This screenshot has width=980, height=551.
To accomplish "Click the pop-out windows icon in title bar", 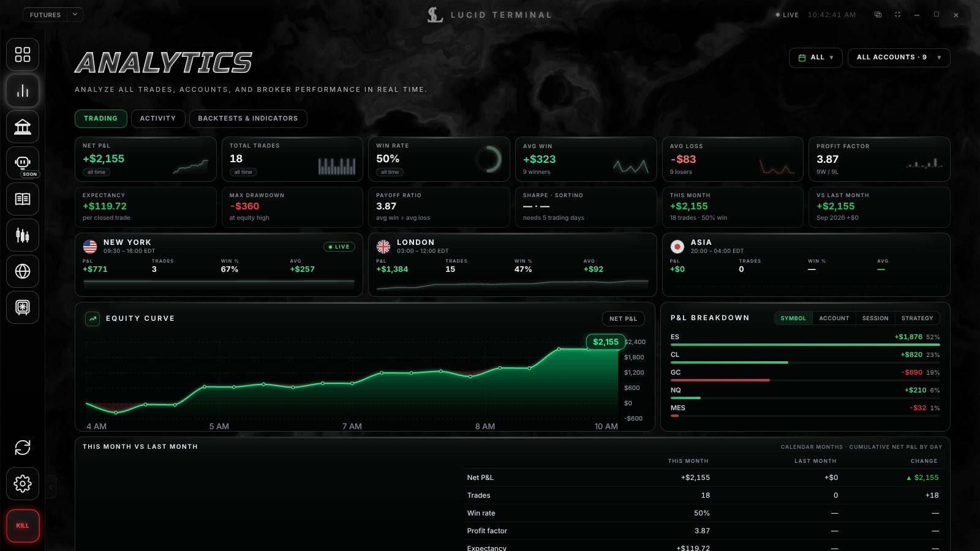I will click(x=878, y=15).
